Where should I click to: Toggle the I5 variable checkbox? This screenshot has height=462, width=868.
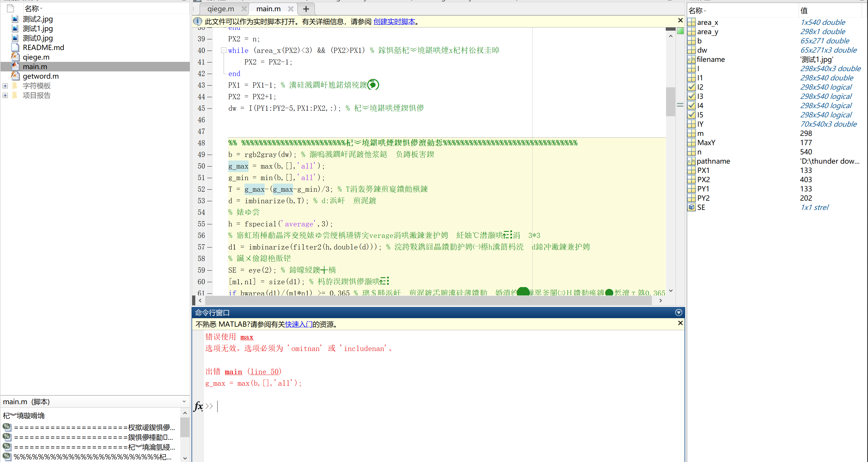692,114
